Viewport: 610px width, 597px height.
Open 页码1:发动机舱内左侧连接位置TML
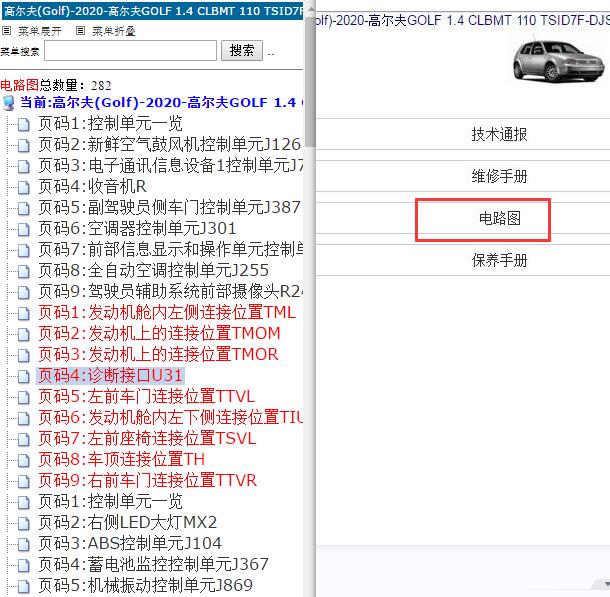(167, 313)
